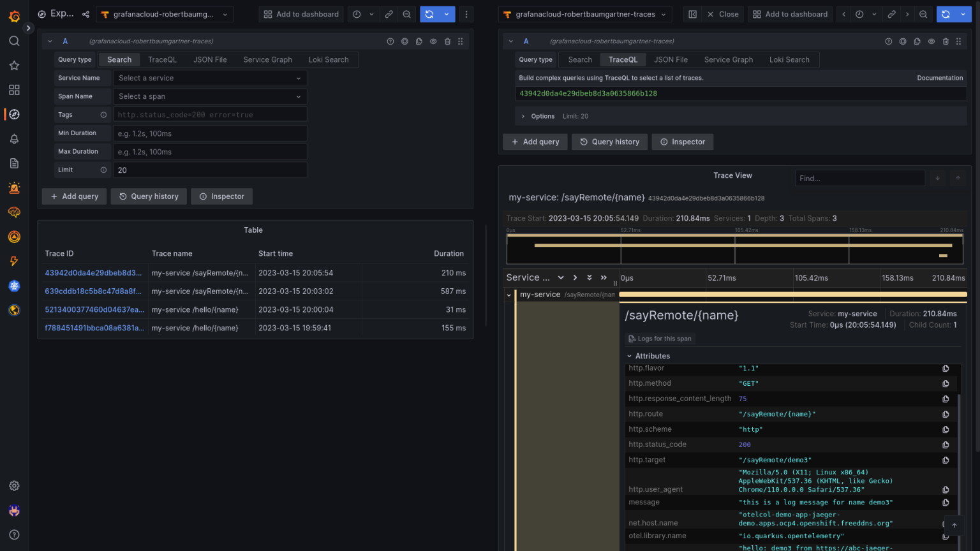Switch to the Service Graph tab
Image resolution: width=980 pixels, height=551 pixels.
click(x=267, y=59)
